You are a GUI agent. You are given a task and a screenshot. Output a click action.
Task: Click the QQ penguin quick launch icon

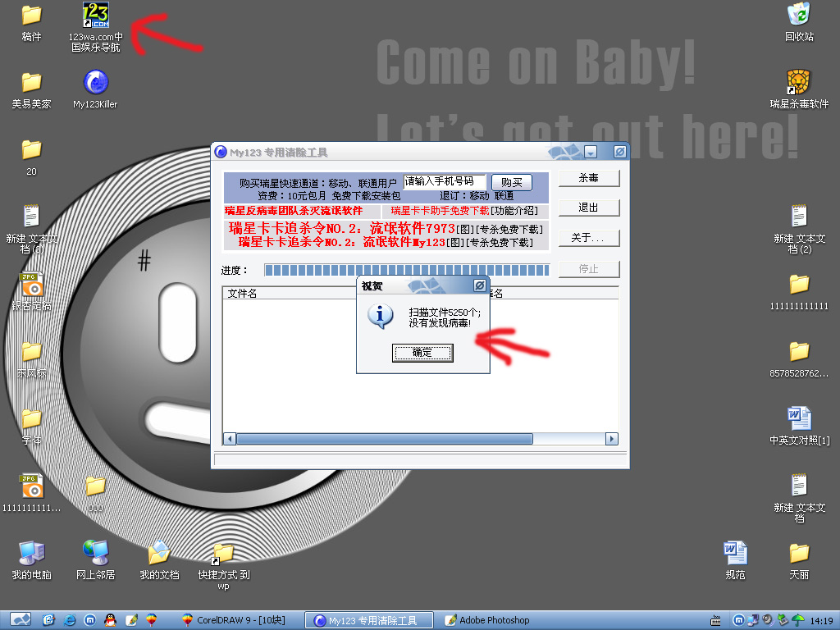(111, 620)
